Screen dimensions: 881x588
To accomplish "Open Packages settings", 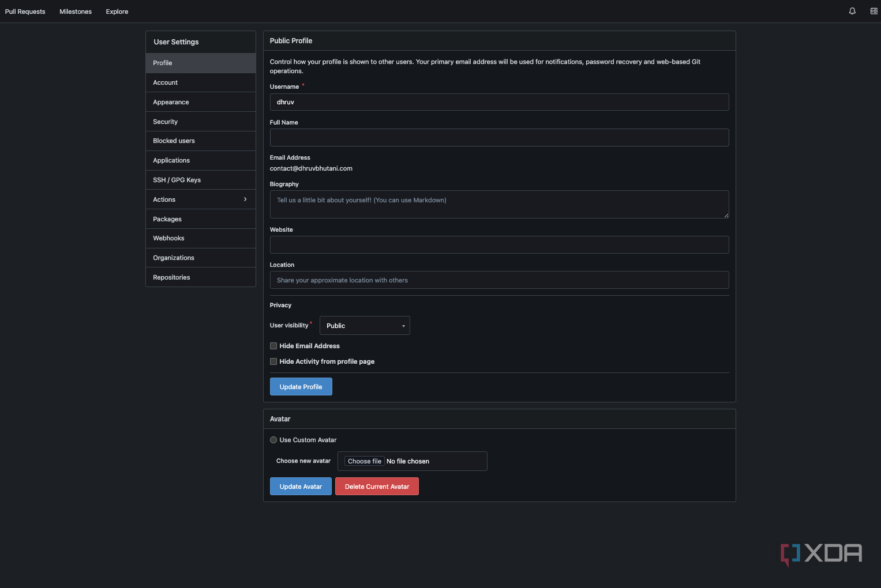I will pyautogui.click(x=201, y=219).
